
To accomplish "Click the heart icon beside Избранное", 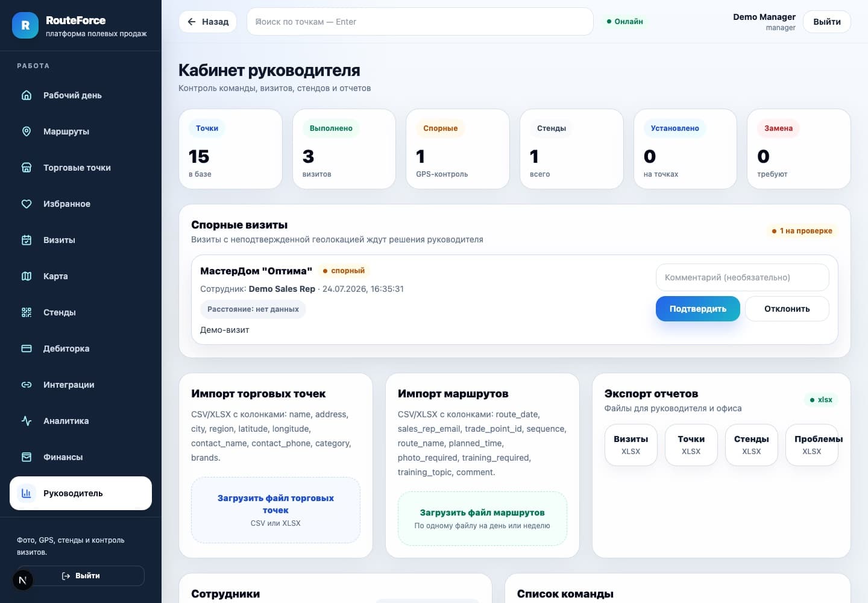I will (x=27, y=204).
